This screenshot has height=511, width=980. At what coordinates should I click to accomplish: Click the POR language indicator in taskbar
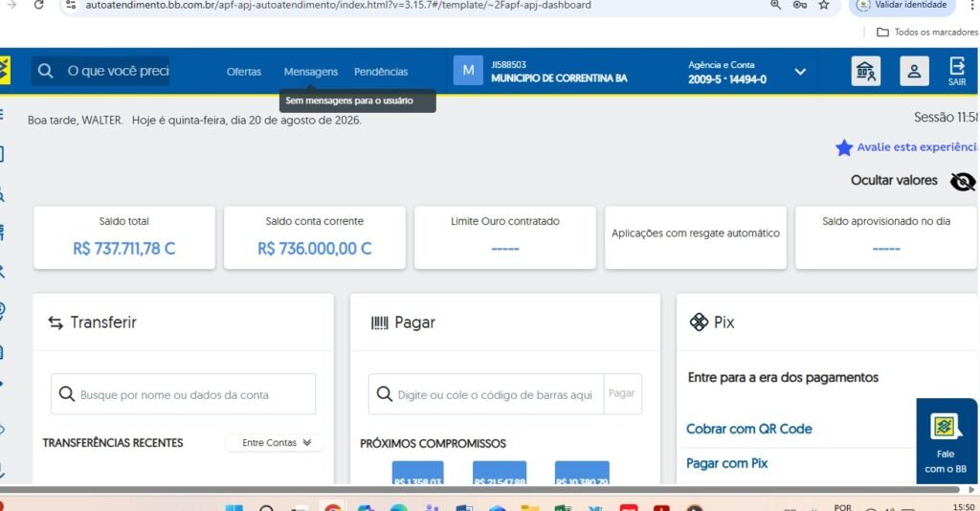[842, 507]
